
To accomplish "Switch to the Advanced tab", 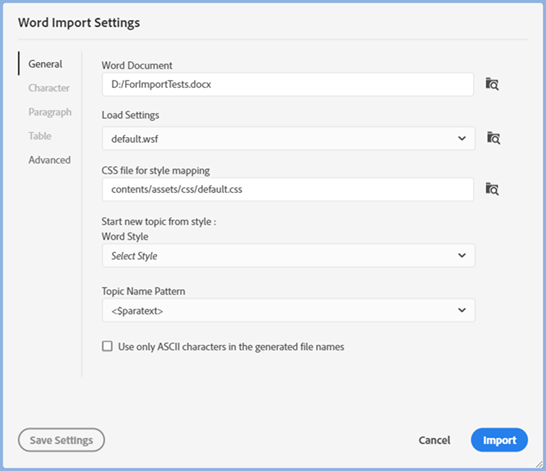I will tap(49, 160).
